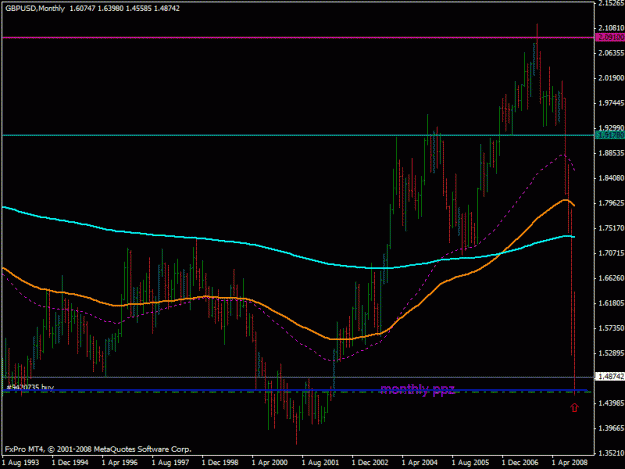The image size is (625, 469).
Task: Click the 1.84080 price scale label
Action: pyautogui.click(x=611, y=178)
